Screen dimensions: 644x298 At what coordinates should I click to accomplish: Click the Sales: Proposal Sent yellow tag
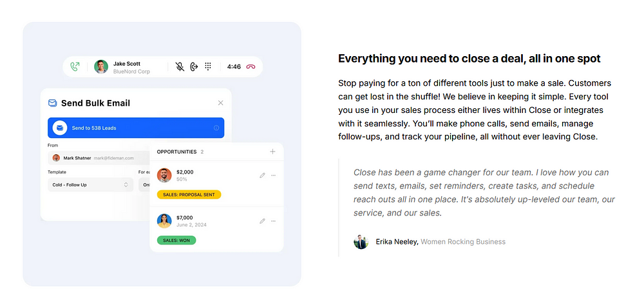pos(189,195)
